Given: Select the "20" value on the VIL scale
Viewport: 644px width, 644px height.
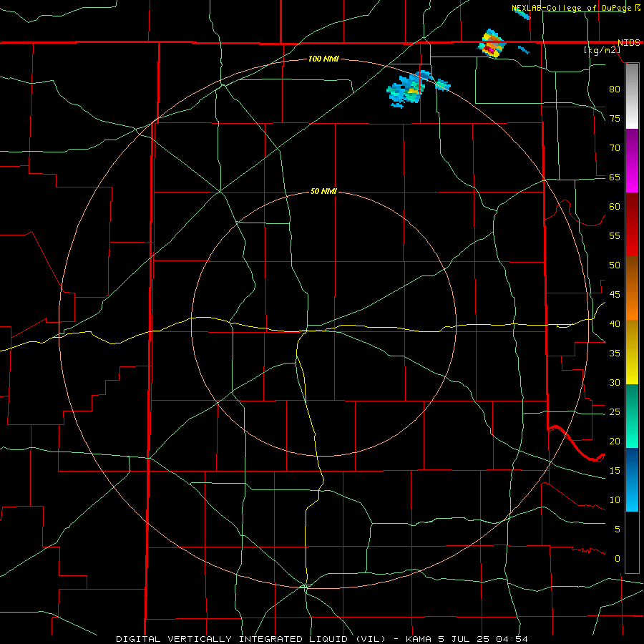Looking at the screenshot, I should (x=615, y=441).
